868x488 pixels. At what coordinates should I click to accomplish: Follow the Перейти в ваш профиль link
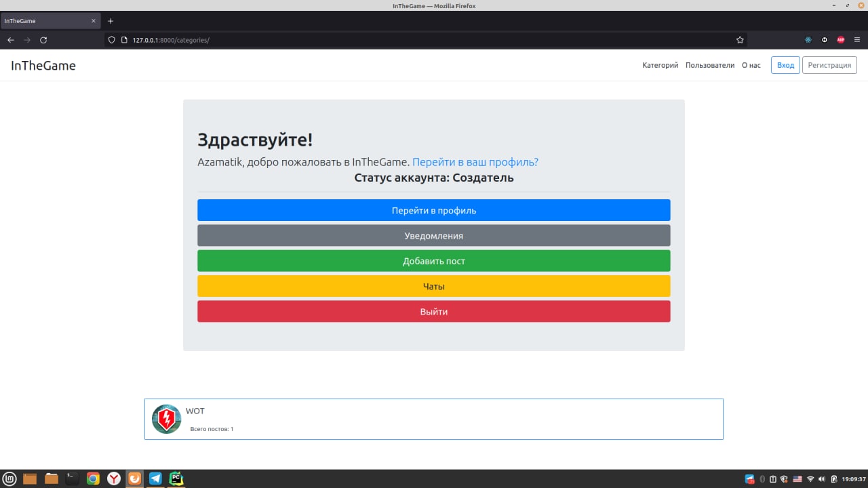point(475,163)
